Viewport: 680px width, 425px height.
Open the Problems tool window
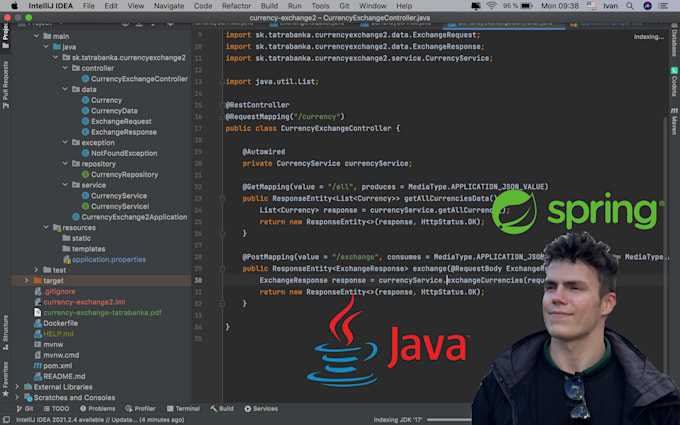point(98,409)
